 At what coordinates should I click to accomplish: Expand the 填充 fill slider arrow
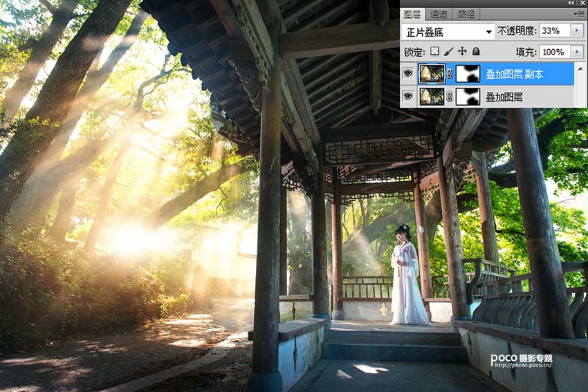click(577, 52)
